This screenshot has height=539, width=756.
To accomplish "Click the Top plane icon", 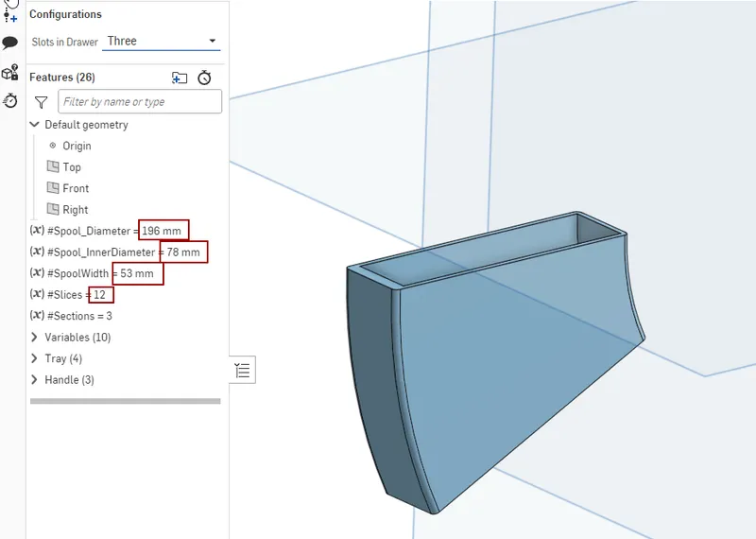I will (x=53, y=166).
